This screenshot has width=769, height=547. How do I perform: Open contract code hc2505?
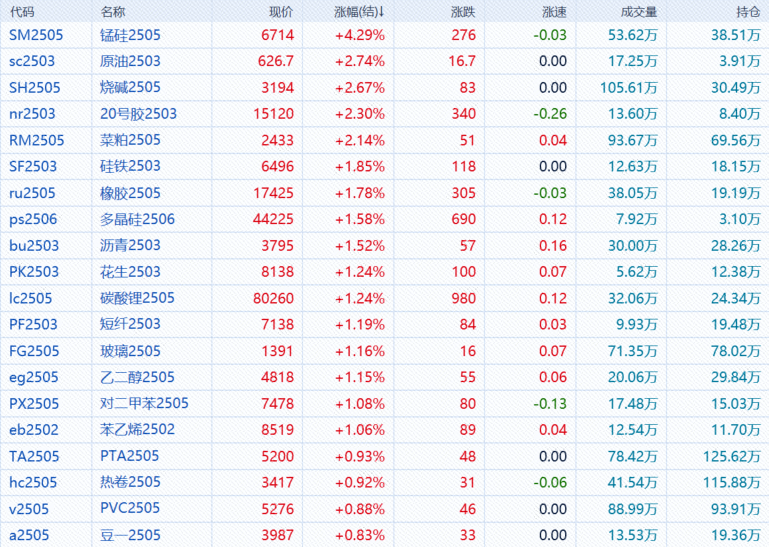point(33,482)
